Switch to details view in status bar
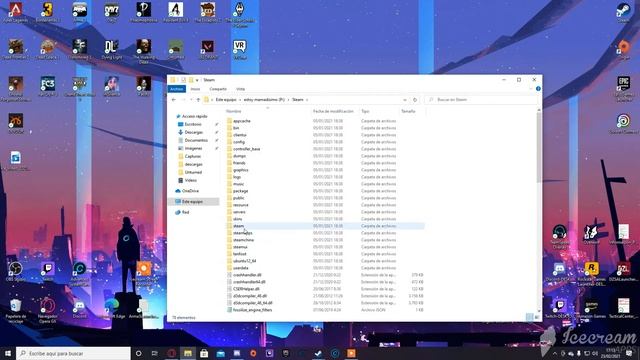Viewport: 640px width, 360px height. (529, 317)
